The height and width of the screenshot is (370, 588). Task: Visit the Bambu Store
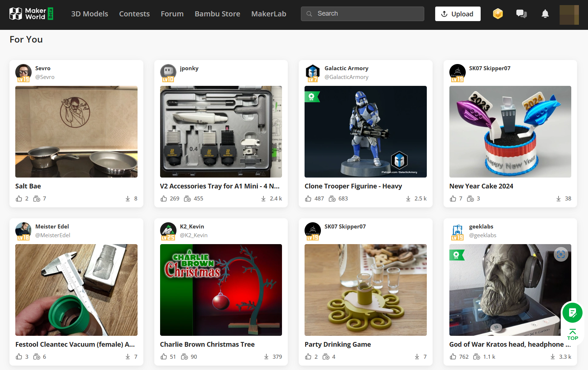click(217, 14)
